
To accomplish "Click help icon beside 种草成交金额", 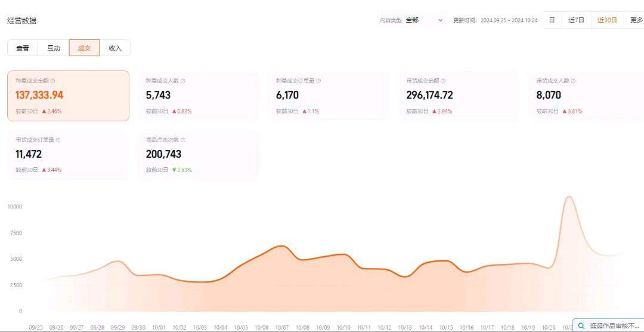I will (x=52, y=81).
